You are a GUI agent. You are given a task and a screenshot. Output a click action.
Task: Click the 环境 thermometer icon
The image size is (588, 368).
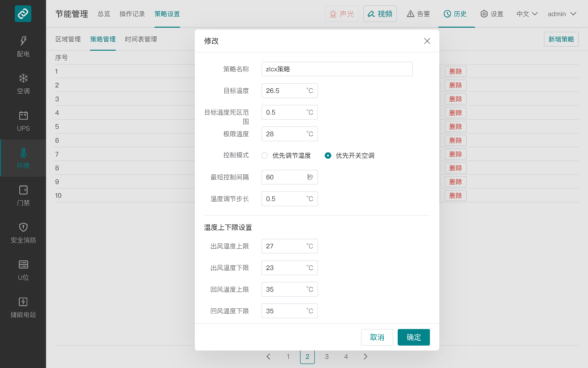point(23,153)
